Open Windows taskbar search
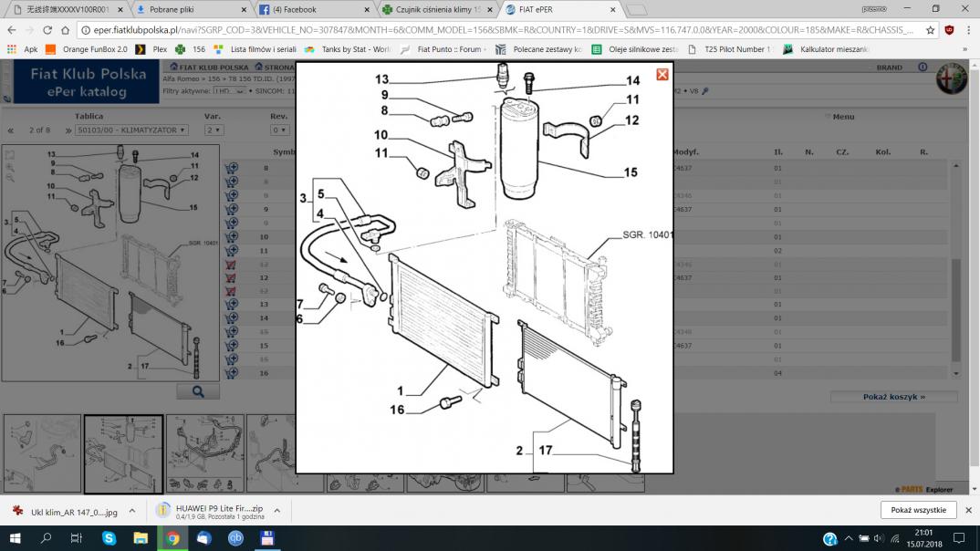The width and height of the screenshot is (980, 551). point(46,538)
